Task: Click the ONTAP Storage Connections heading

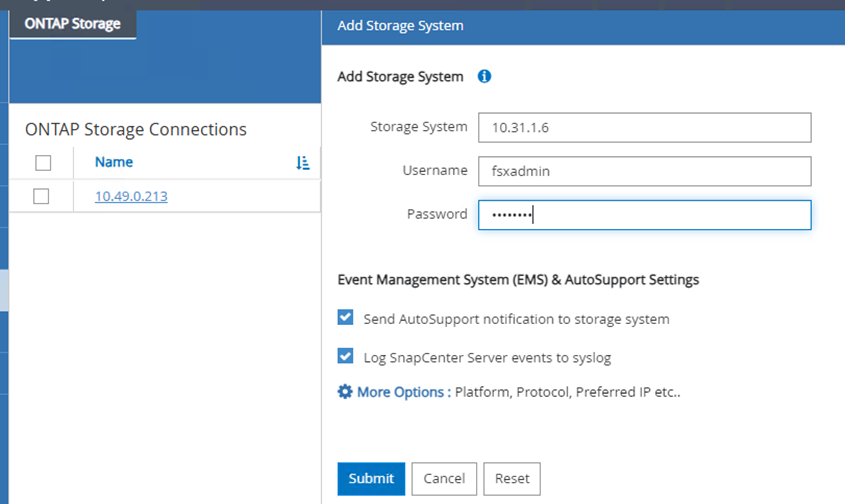Action: point(135,129)
